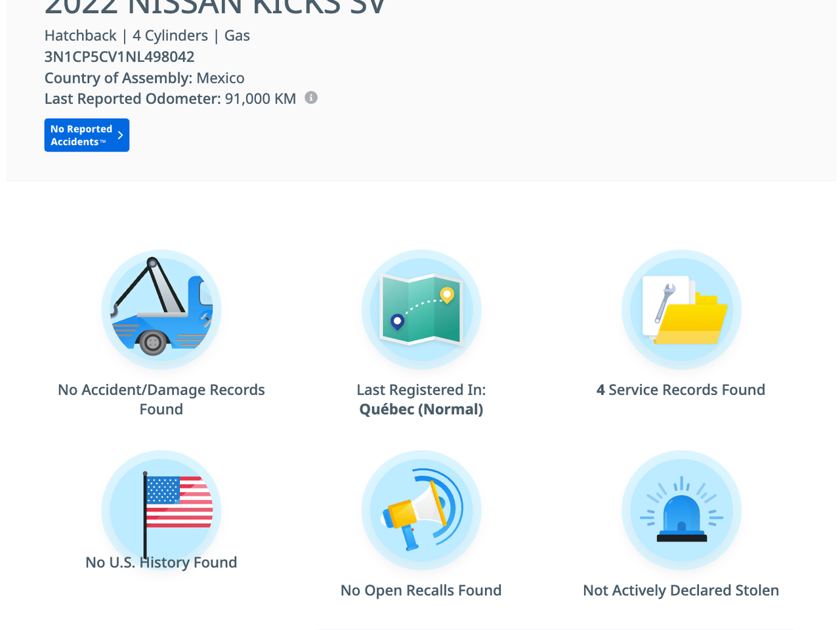840x630 pixels.
Task: Click the map registration location icon
Action: tap(421, 309)
